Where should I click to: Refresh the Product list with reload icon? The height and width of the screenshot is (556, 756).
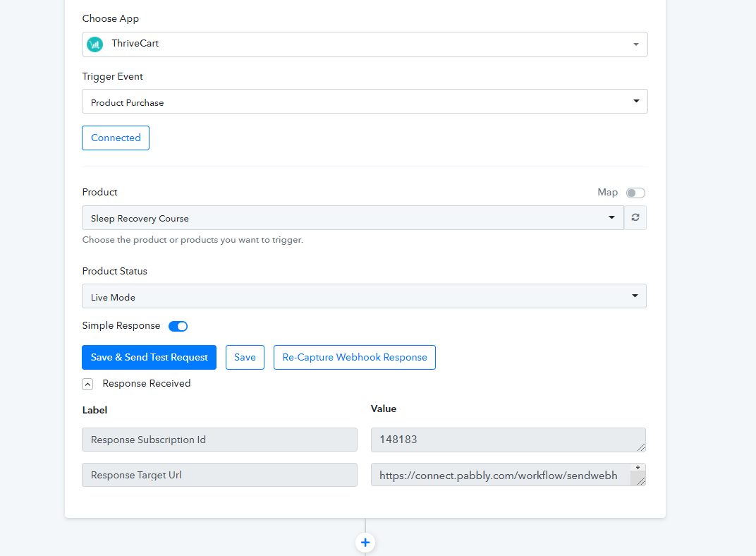tap(635, 217)
